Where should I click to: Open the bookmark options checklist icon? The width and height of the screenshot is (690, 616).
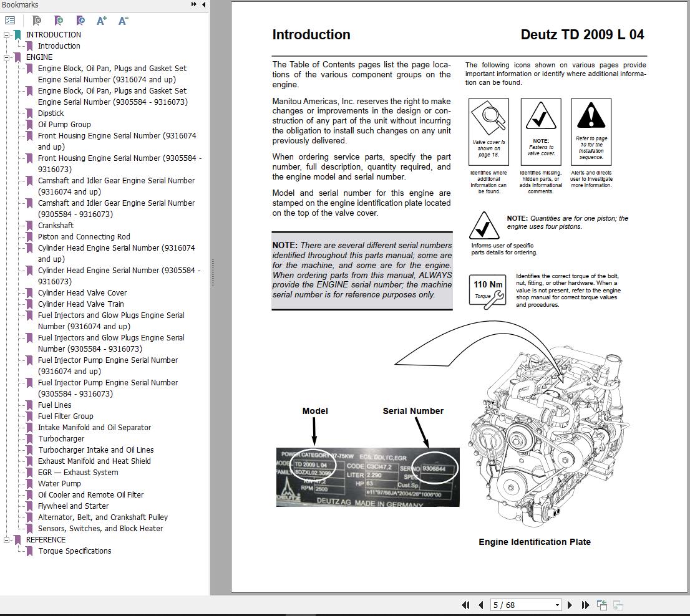[x=10, y=20]
